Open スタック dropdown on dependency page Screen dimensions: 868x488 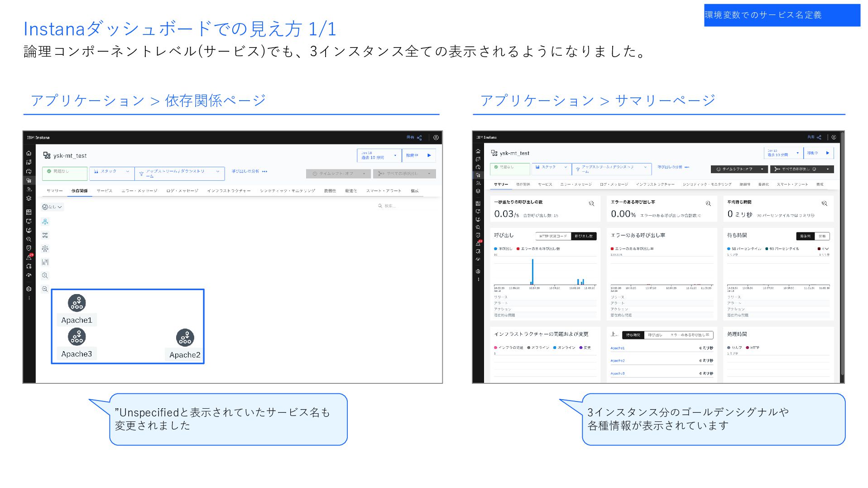[112, 174]
